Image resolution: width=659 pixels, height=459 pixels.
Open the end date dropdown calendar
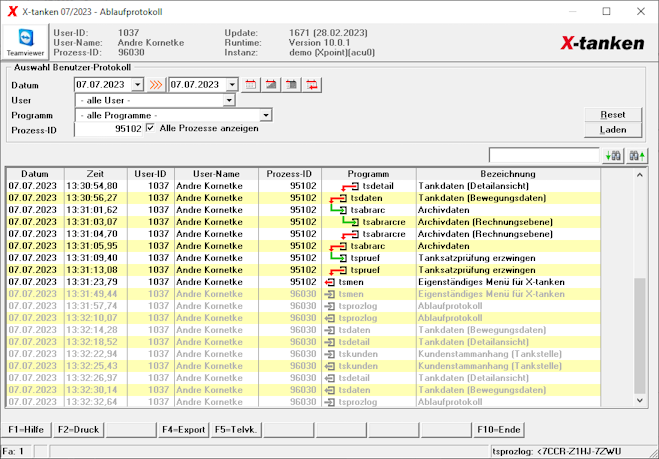[232, 85]
